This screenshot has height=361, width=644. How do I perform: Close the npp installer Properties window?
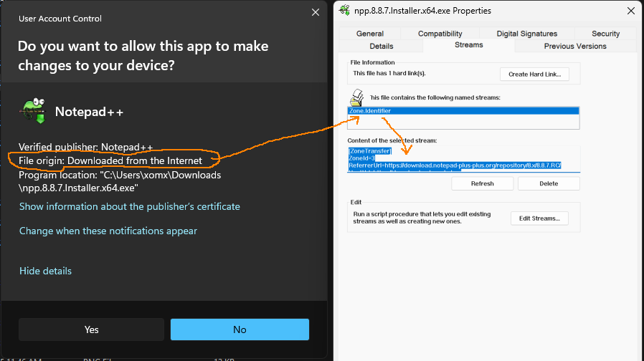[630, 10]
